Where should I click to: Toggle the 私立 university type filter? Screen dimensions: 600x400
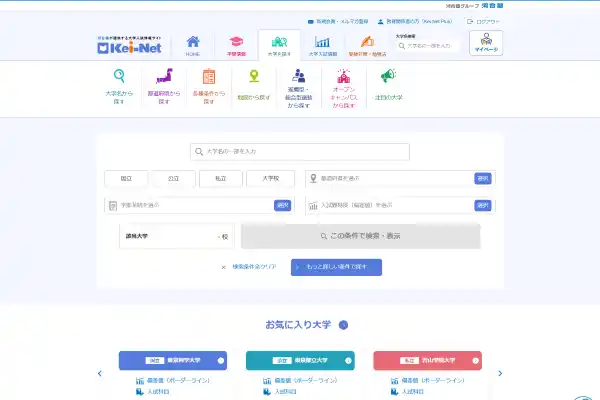point(219,178)
